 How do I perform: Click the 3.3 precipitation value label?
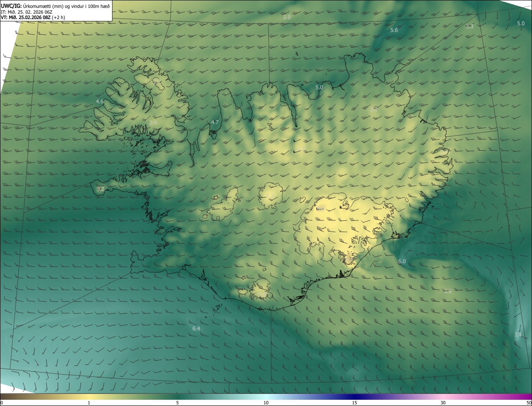(469, 27)
